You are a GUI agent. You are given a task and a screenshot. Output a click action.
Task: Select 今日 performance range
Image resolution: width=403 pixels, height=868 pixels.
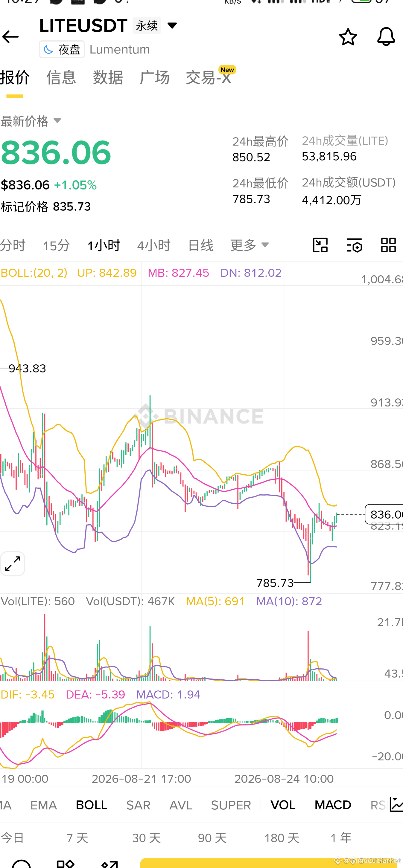tap(13, 838)
